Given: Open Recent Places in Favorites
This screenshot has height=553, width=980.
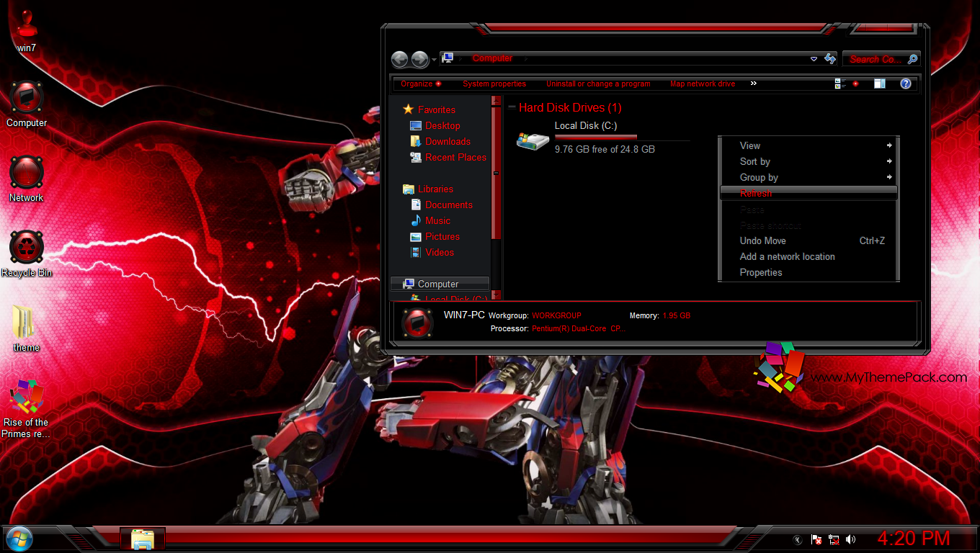Looking at the screenshot, I should click(448, 157).
